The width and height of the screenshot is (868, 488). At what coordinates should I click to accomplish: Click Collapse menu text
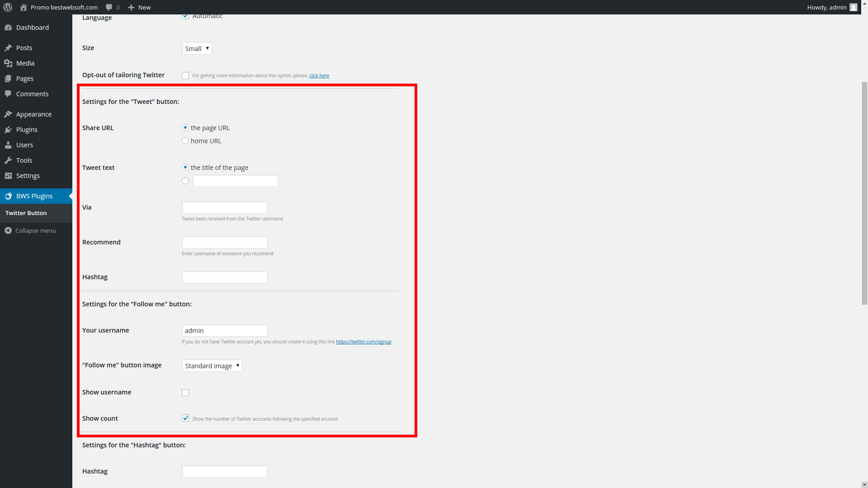pyautogui.click(x=36, y=230)
